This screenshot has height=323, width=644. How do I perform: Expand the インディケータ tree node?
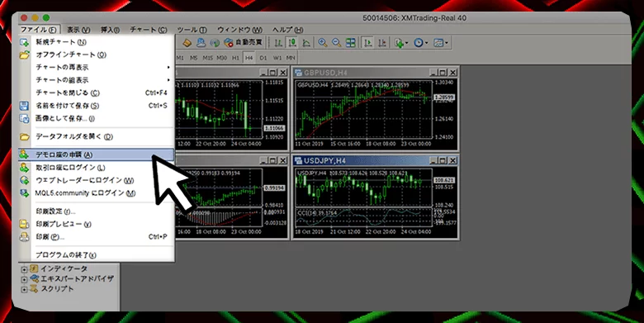(x=24, y=269)
